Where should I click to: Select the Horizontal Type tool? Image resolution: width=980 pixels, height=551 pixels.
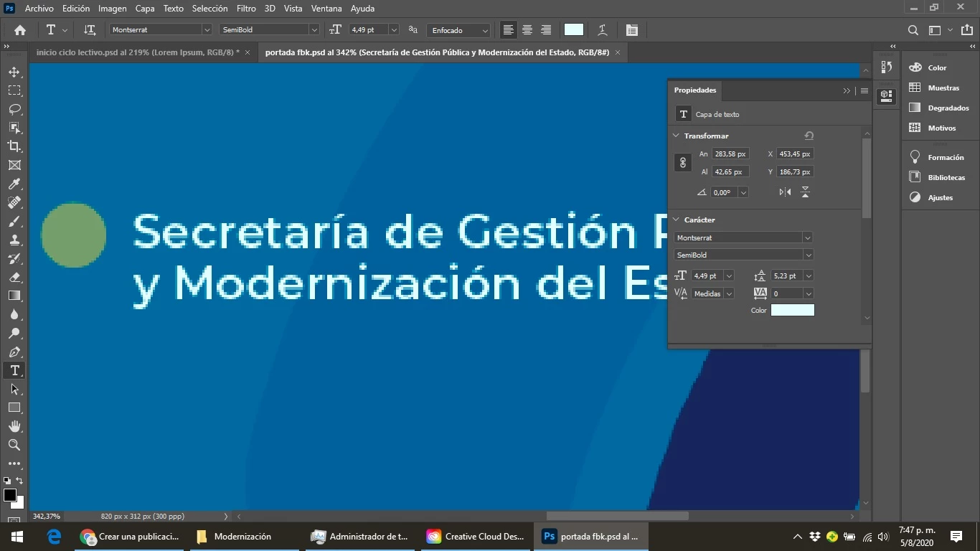click(14, 370)
